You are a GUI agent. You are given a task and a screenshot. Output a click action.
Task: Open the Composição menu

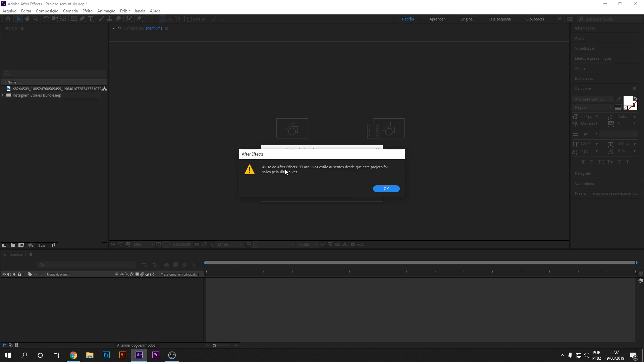47,11
